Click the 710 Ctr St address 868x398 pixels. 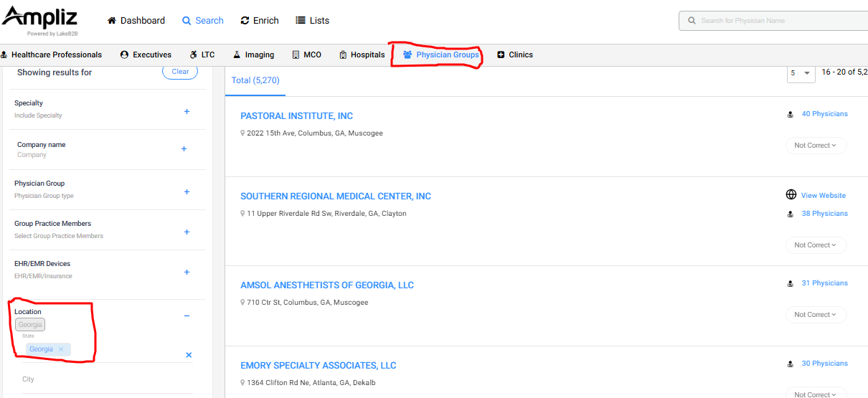[x=307, y=303]
